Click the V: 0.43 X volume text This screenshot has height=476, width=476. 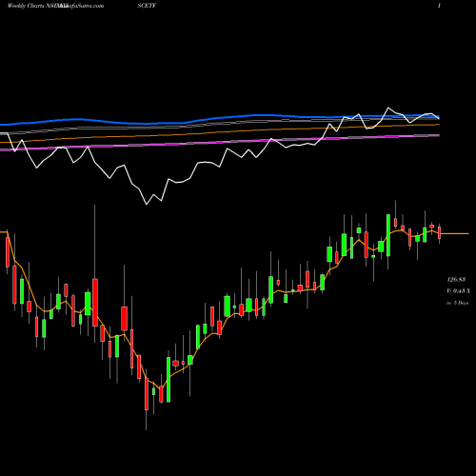point(458,291)
